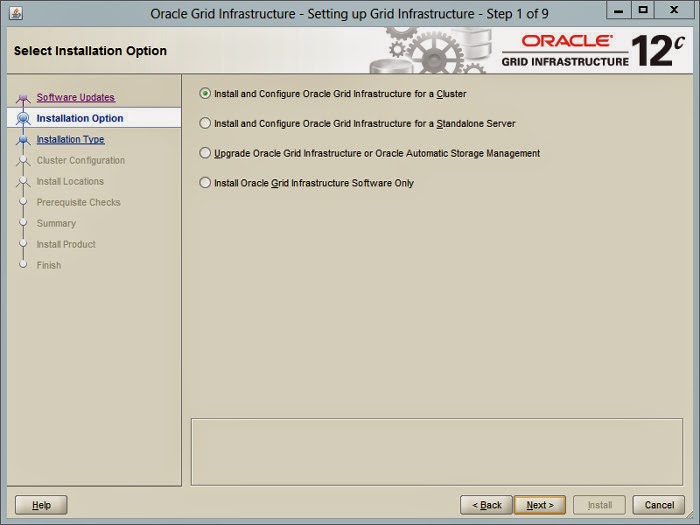The height and width of the screenshot is (525, 700).
Task: Click the Install Locations step marker icon
Action: tap(23, 181)
